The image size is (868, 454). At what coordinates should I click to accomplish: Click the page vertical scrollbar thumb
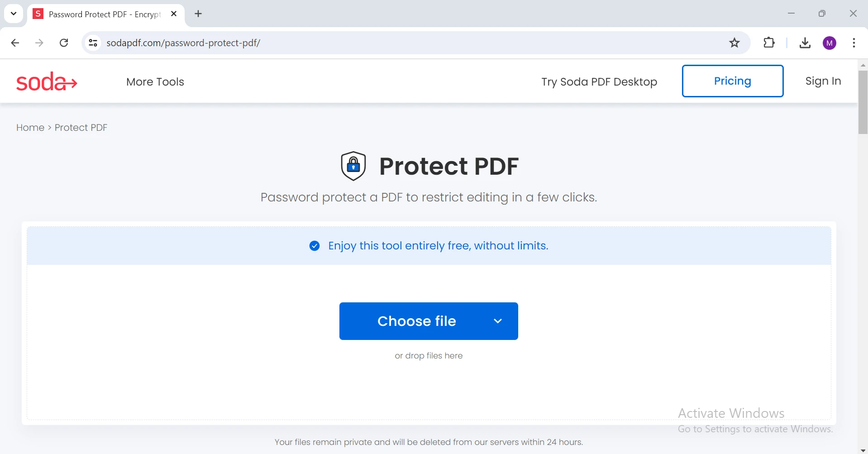click(x=863, y=102)
